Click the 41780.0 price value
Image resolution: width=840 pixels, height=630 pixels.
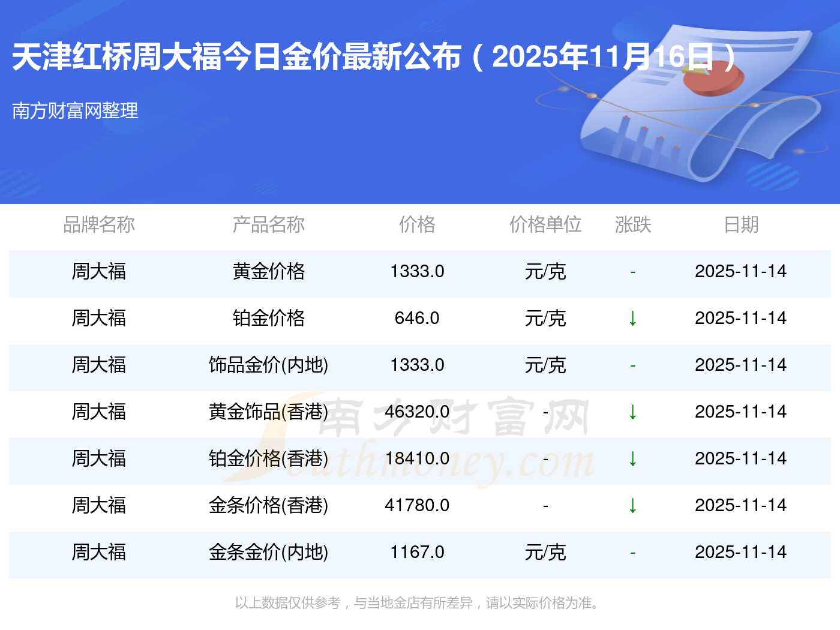(x=417, y=505)
